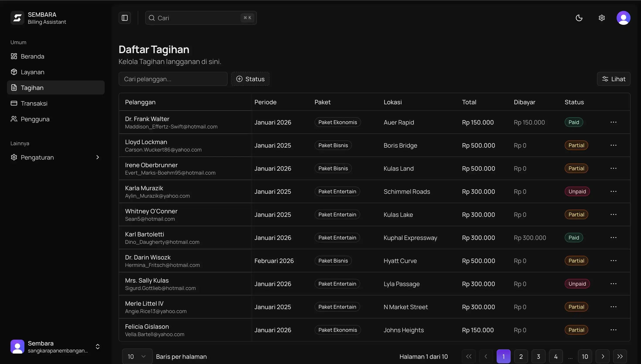Open the rows per page dropdown
Screen dimensions: 641x364
click(x=137, y=357)
